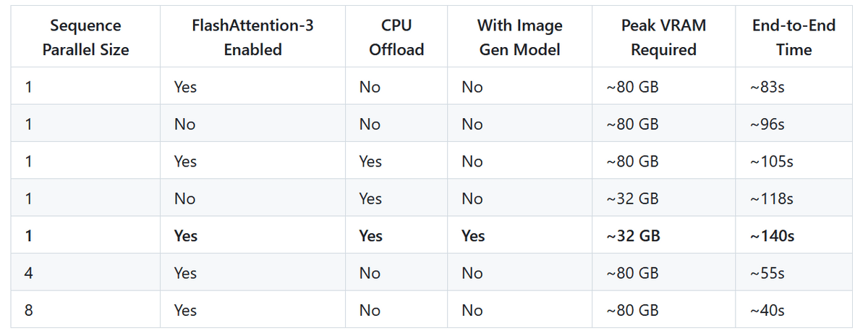Click the non-bold ~32 GB VRAM cell

(x=632, y=198)
